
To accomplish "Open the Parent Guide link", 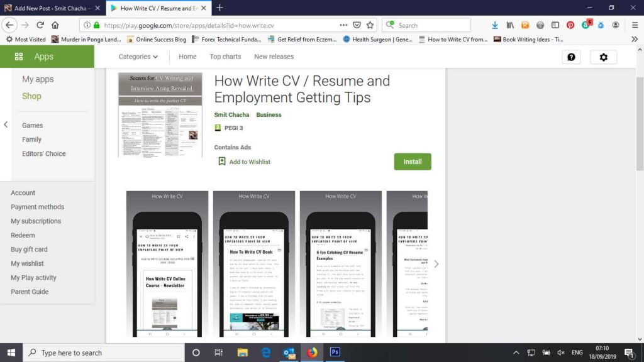I will click(x=30, y=292).
